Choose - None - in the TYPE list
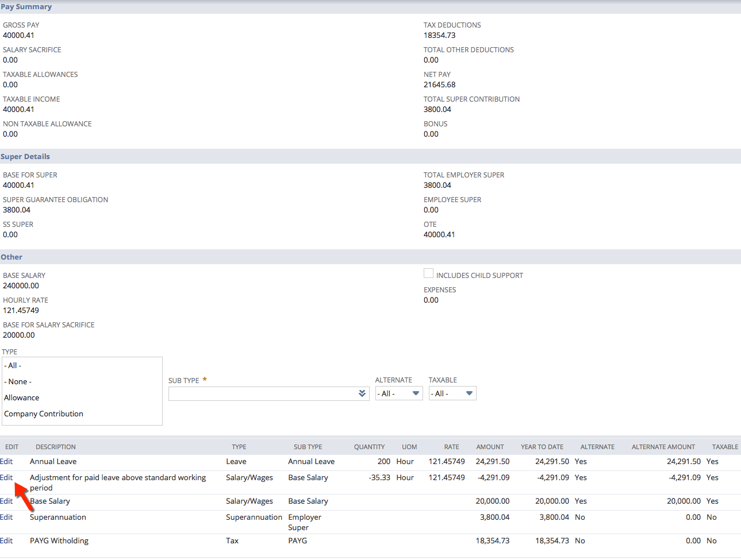Screen dimensions: 741x560 tap(17, 381)
